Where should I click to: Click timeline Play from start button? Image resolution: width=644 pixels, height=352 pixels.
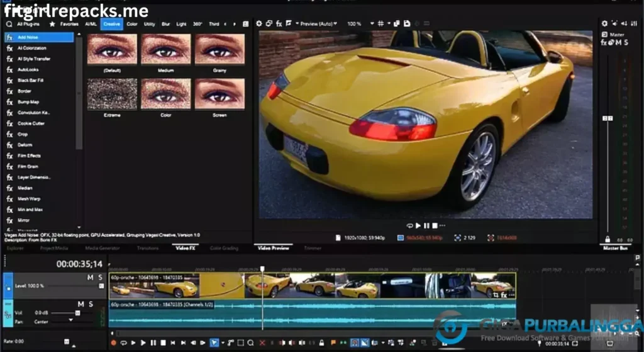tap(133, 343)
